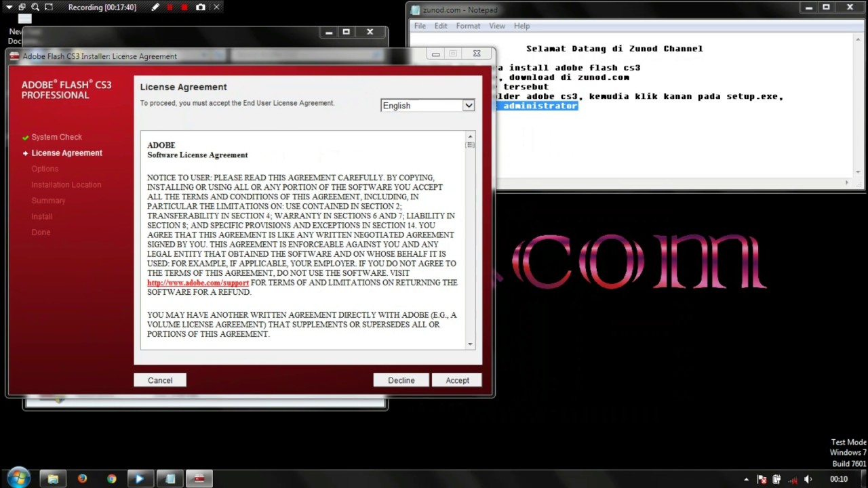Open Notepad Help menu
This screenshot has width=868, height=488.
pyautogui.click(x=521, y=26)
